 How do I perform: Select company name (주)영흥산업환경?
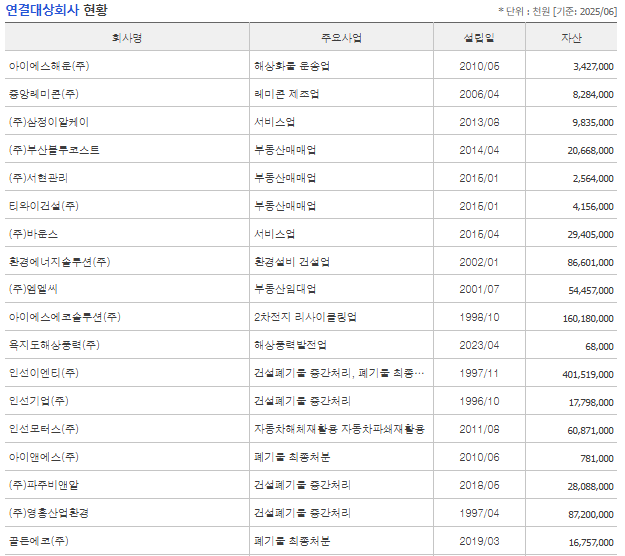[49, 513]
